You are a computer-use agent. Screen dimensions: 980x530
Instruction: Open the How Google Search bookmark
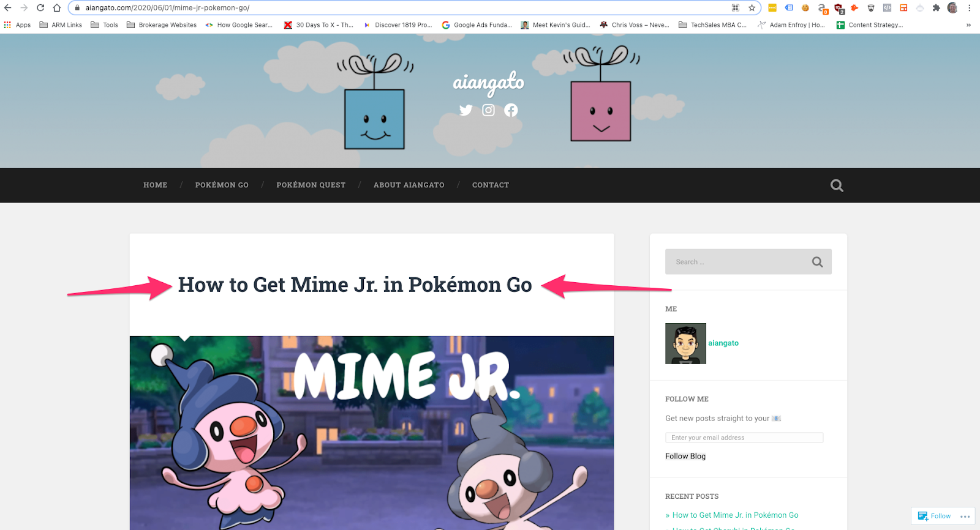(x=239, y=25)
